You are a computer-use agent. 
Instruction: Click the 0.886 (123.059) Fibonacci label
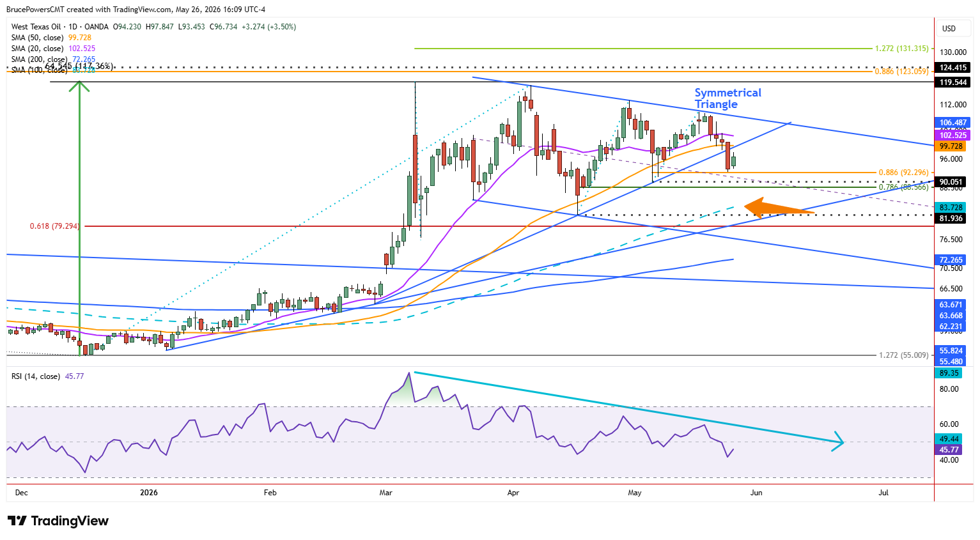(901, 72)
